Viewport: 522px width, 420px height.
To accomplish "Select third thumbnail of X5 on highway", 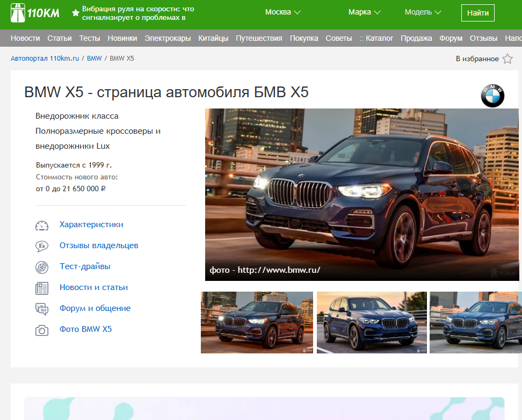I will pyautogui.click(x=476, y=322).
